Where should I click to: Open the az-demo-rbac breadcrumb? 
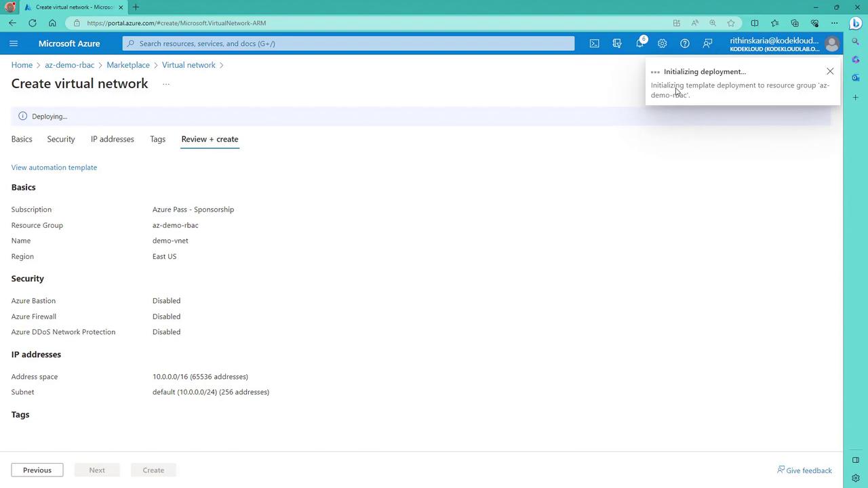click(69, 65)
